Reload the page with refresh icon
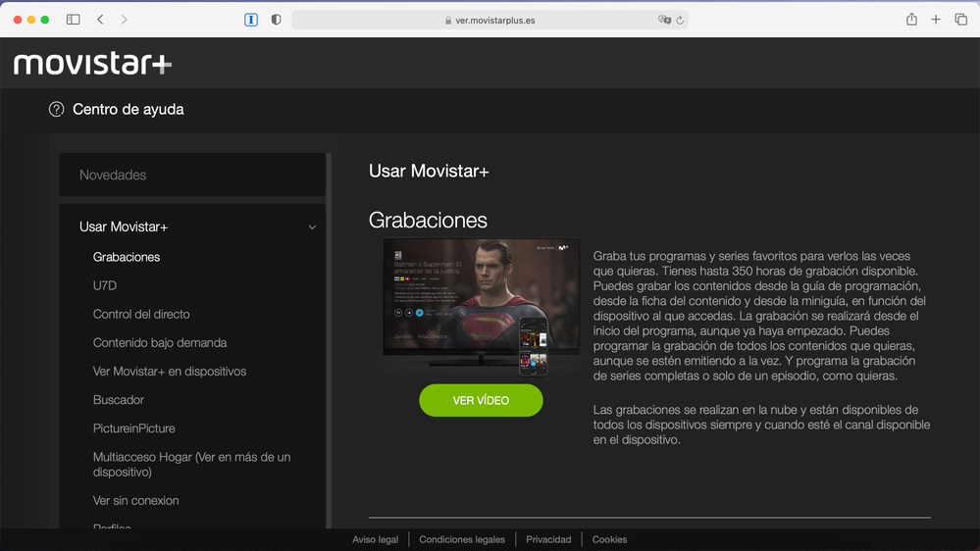This screenshot has height=551, width=980. [680, 20]
